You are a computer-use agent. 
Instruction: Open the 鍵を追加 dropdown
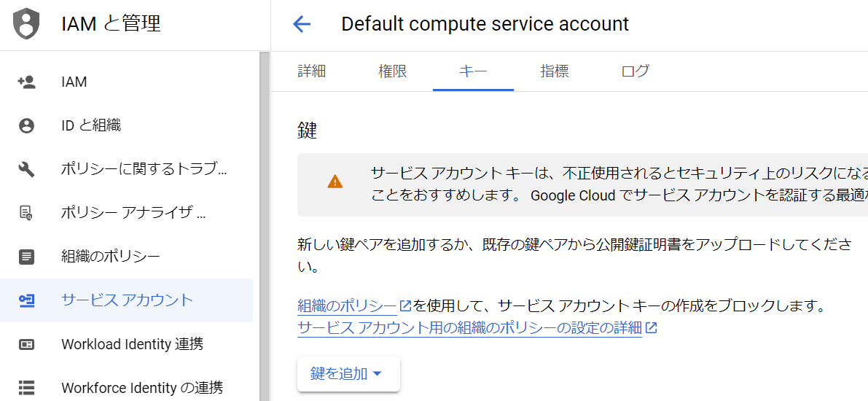[348, 374]
